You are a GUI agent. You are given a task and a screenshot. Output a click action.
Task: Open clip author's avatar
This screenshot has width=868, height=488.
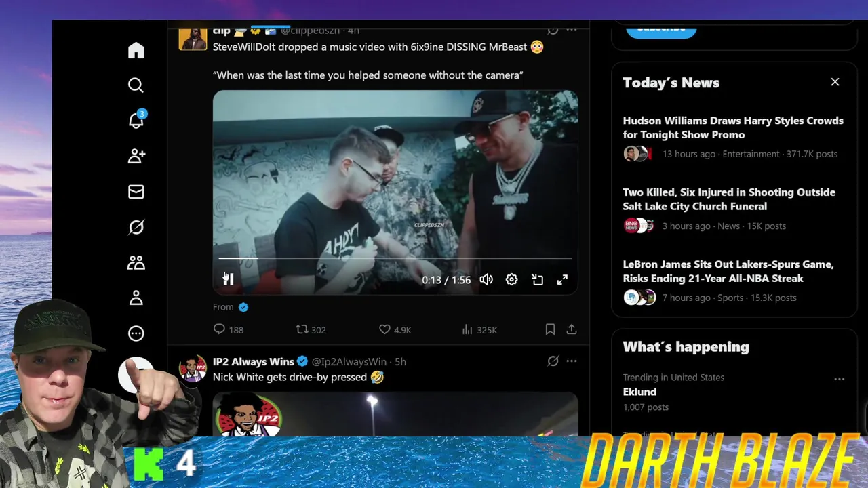tap(193, 37)
